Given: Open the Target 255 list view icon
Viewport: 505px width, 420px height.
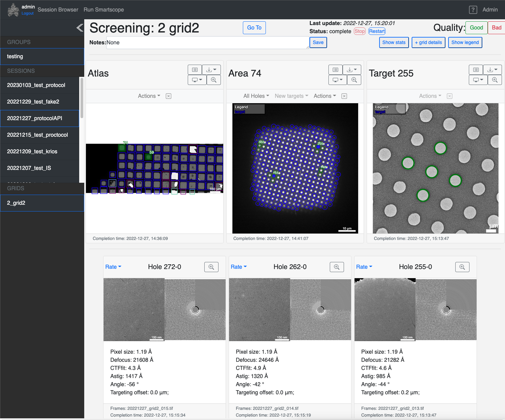Looking at the screenshot, I should 476,70.
